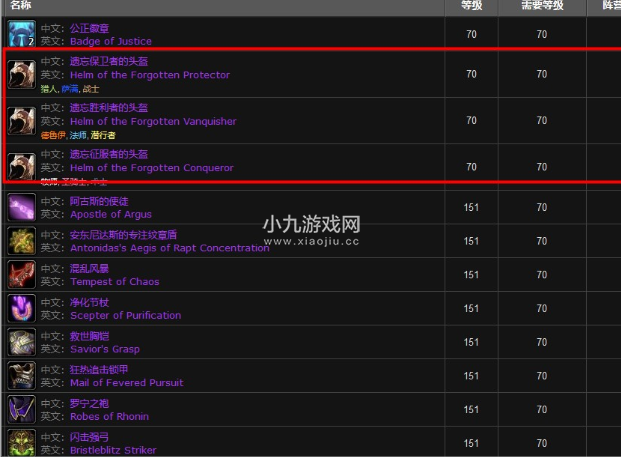Image resolution: width=621 pixels, height=457 pixels.
Task: Click the Mail of Fevered Pursuit icon
Action: tap(22, 375)
